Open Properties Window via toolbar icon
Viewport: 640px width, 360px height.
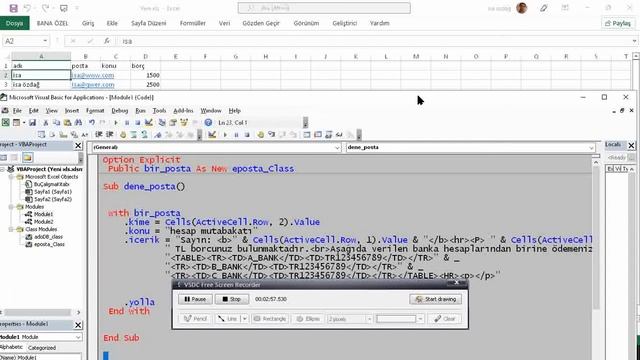tap(173, 122)
